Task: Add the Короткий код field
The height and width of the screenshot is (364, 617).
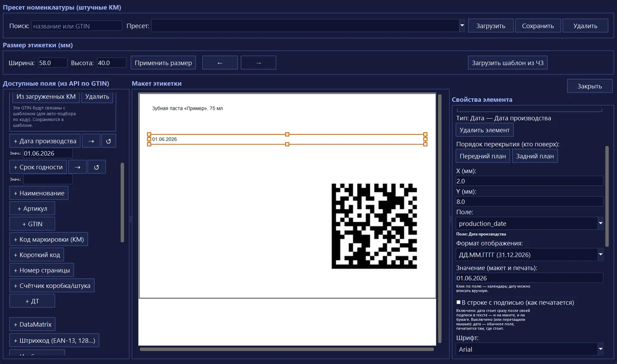Action: click(37, 255)
